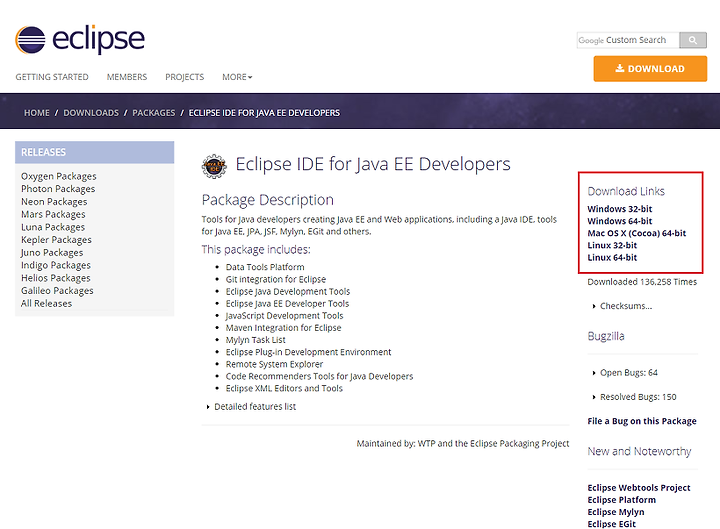Click Code Recommenders Tools for Java Developers

(x=319, y=377)
